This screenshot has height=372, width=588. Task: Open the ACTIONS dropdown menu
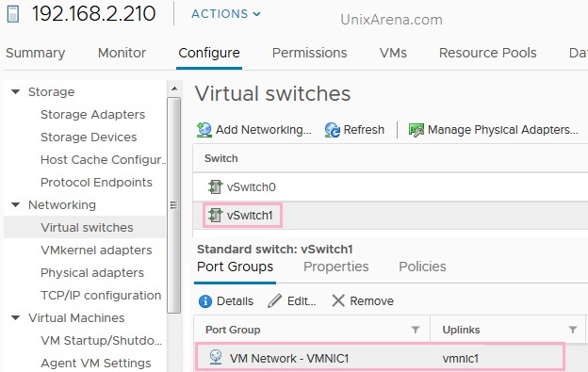coord(226,14)
